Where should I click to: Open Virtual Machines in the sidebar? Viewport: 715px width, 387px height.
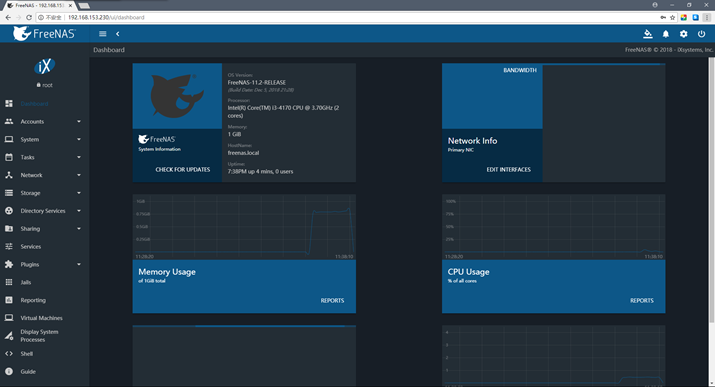tap(41, 318)
